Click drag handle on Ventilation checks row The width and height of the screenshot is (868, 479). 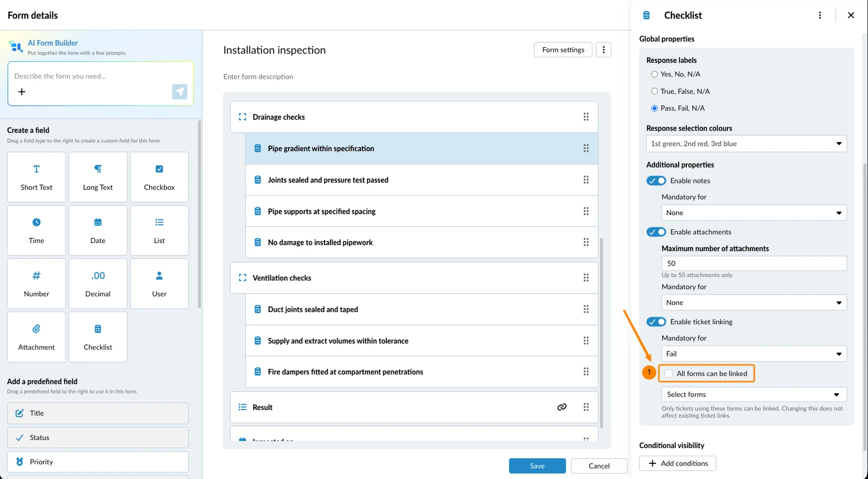[x=586, y=278]
